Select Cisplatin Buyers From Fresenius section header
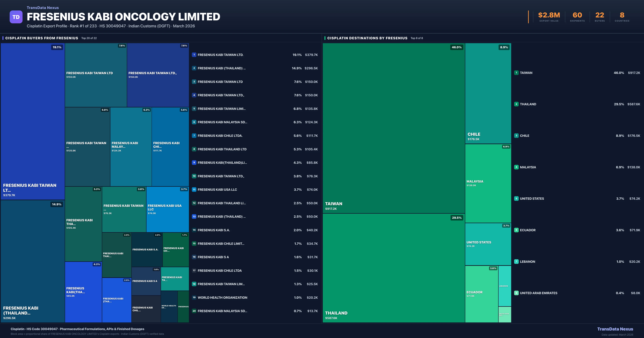The width and height of the screenshot is (644, 338). [x=42, y=38]
